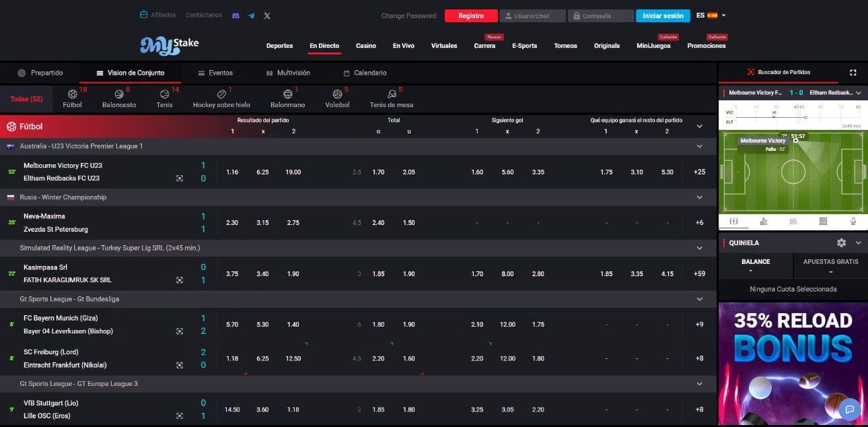868x427 pixels.
Task: Click the microphone icon in match tracker
Action: pos(853,221)
